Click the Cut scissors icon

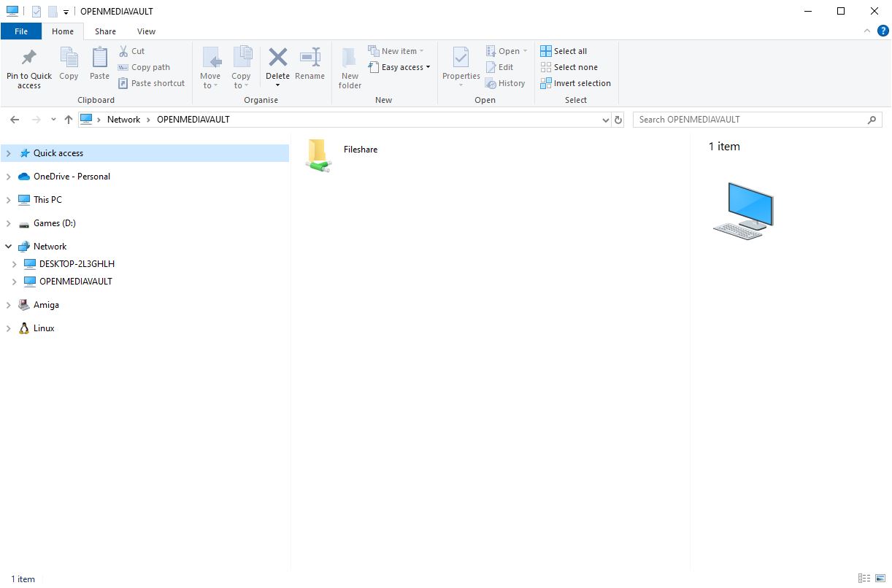pos(123,51)
